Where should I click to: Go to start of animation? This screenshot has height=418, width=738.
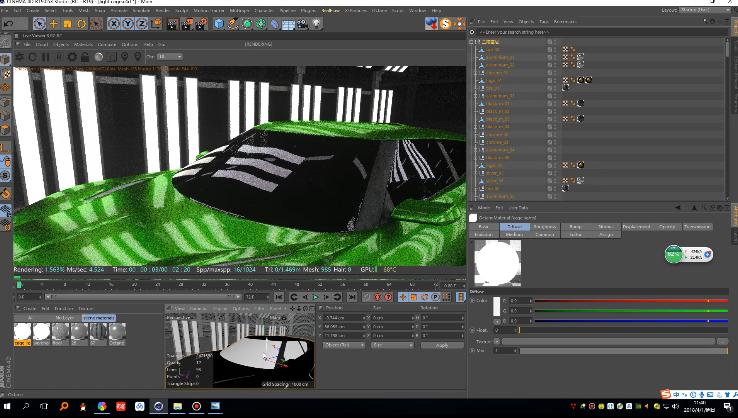tap(279, 297)
